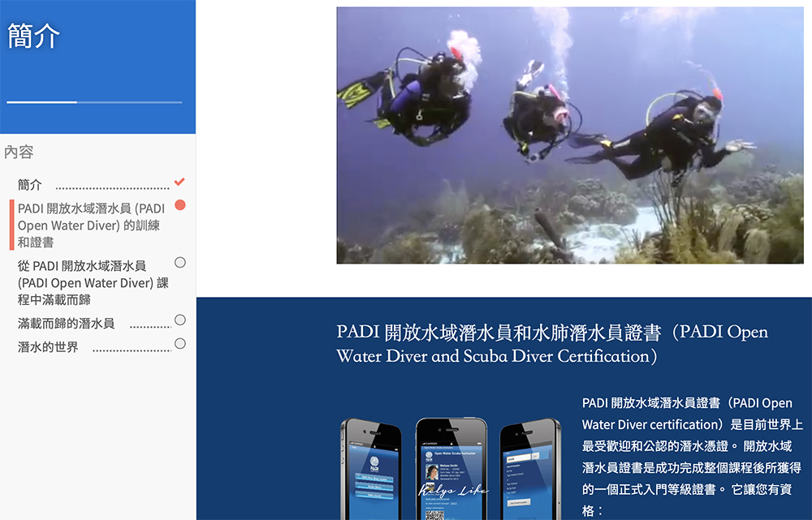
Task: Play the scuba divers underwater video
Action: [x=570, y=135]
